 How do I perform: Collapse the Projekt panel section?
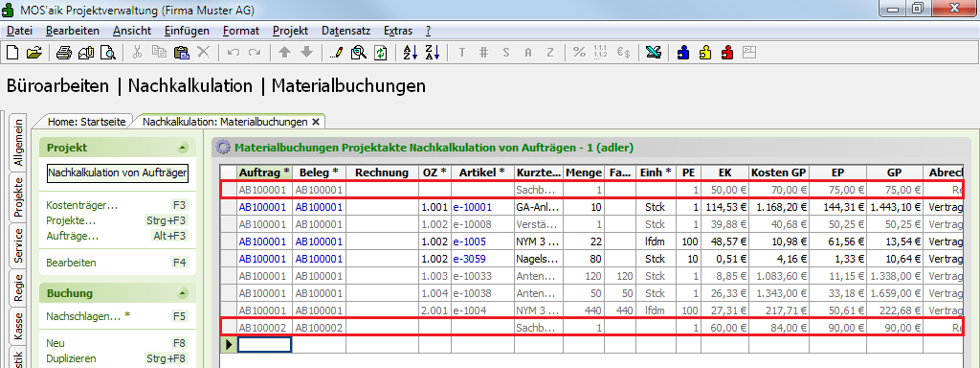tap(182, 148)
